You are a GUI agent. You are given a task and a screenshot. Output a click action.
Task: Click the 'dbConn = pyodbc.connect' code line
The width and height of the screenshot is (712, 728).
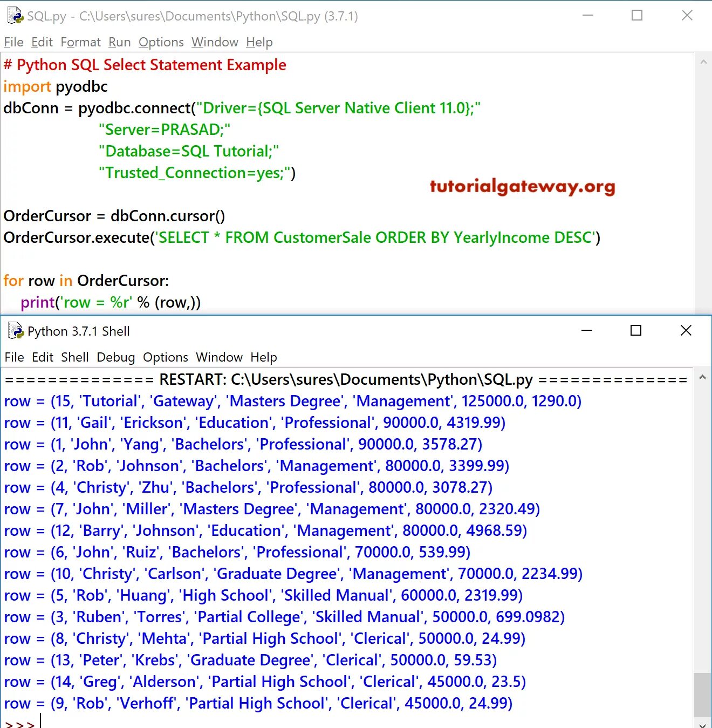pyautogui.click(x=242, y=108)
